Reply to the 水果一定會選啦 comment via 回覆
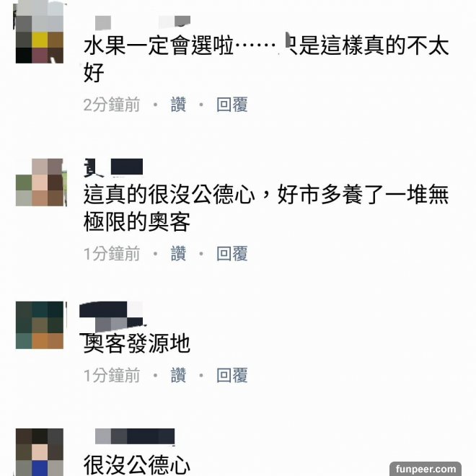The height and width of the screenshot is (476, 476). click(x=232, y=105)
